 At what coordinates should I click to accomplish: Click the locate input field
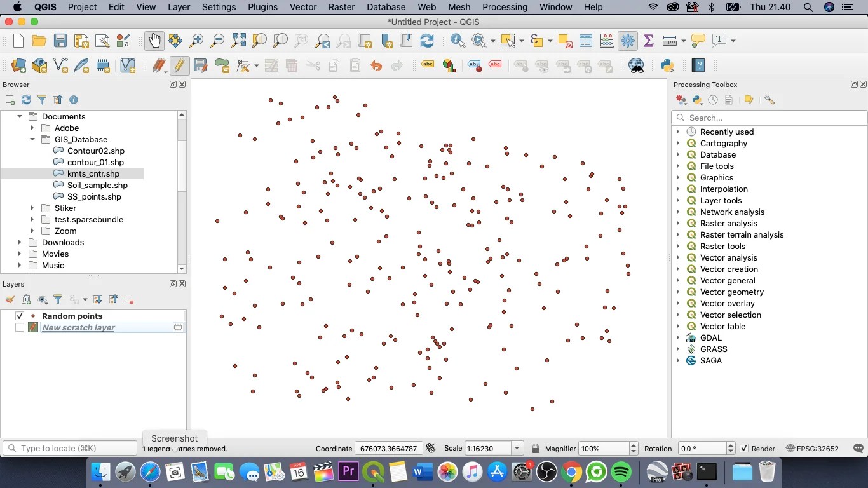pyautogui.click(x=70, y=448)
